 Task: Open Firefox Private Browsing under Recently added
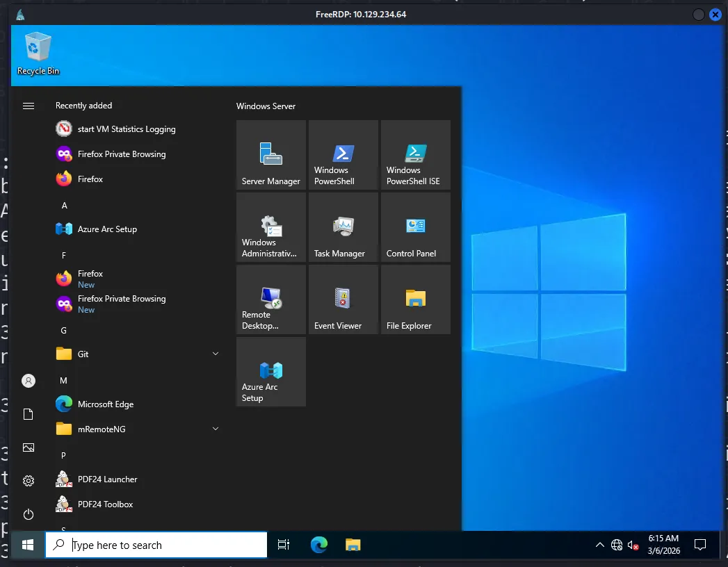point(137,154)
